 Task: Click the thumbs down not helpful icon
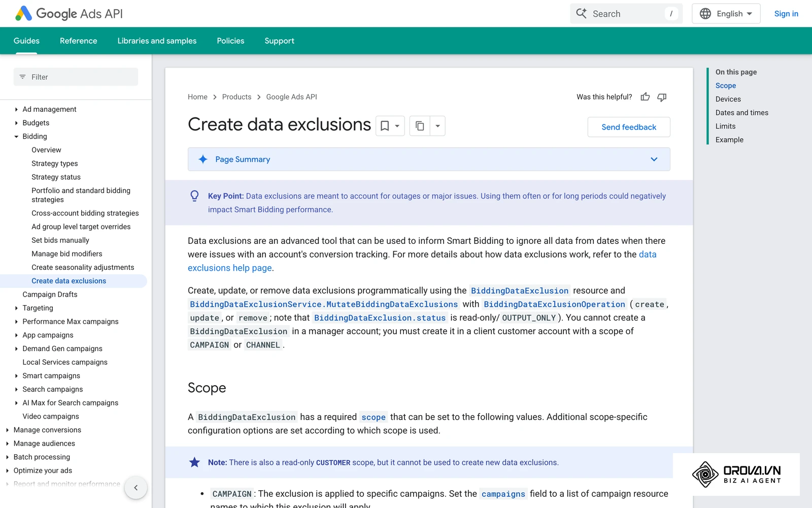pos(662,97)
